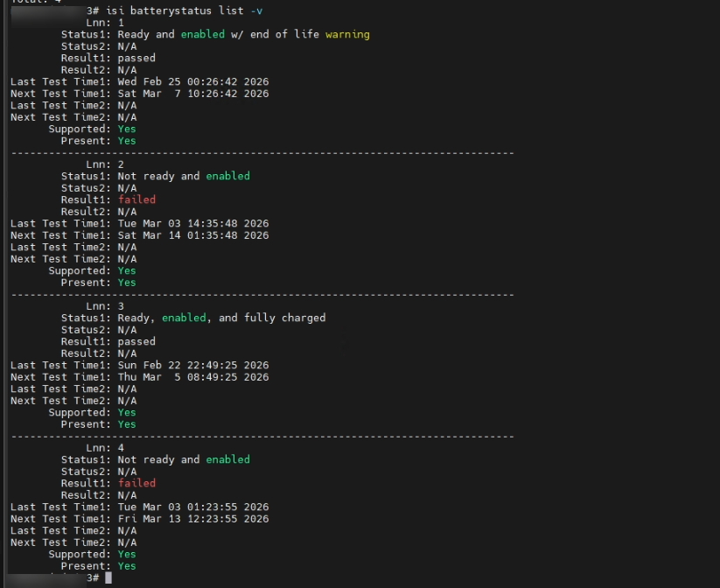Click the "Sat Mar 14 01:35:48 2026" next test time

192,235
